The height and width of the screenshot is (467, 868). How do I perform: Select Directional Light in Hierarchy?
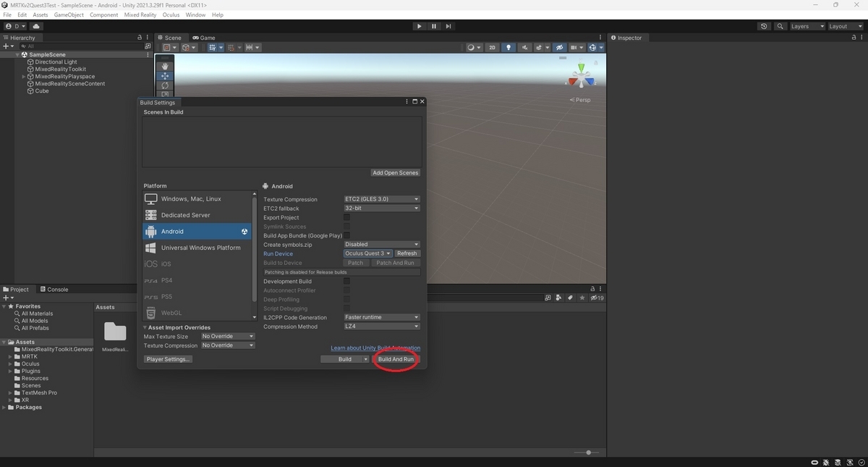(x=56, y=62)
